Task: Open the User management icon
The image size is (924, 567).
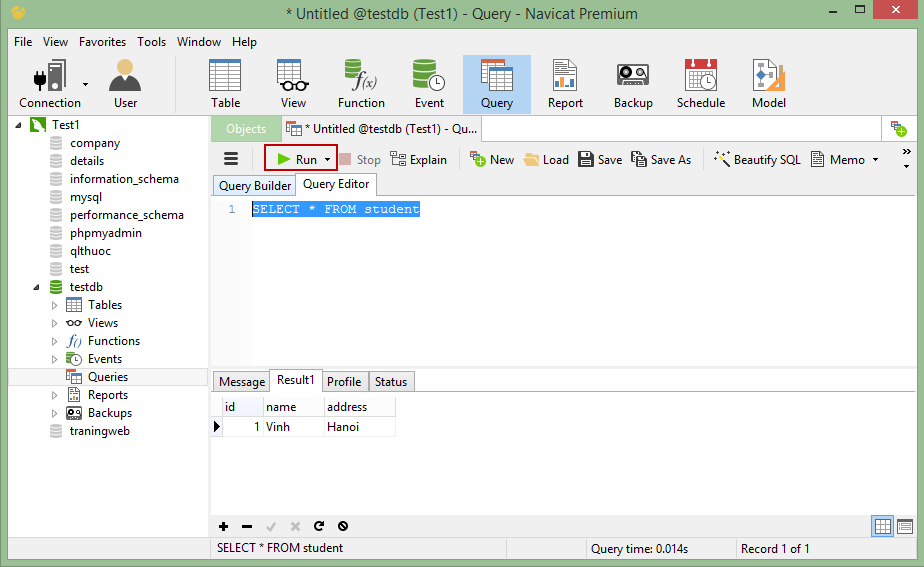Action: (x=125, y=84)
